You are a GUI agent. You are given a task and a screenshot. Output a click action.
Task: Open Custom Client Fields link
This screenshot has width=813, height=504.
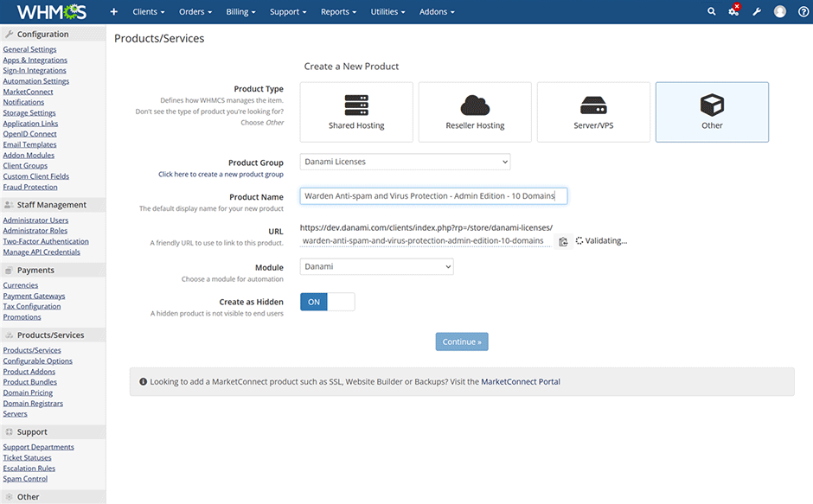tap(35, 176)
